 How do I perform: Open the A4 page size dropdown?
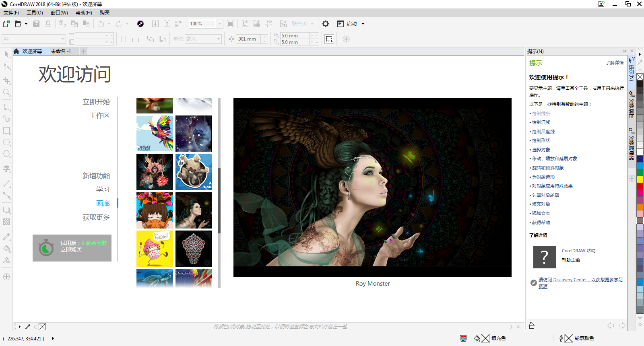coord(63,39)
